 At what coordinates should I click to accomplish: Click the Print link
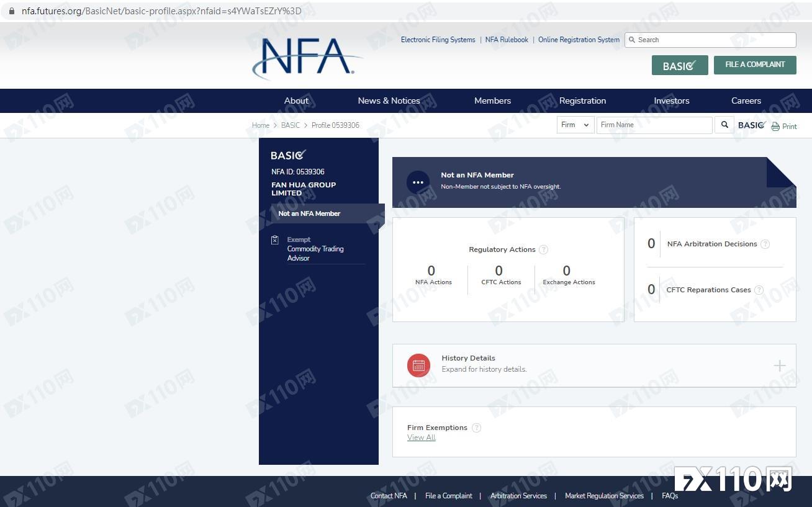tap(790, 127)
